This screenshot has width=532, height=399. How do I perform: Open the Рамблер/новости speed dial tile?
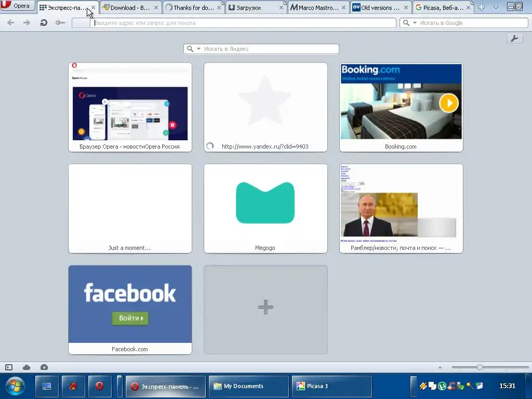coord(401,209)
